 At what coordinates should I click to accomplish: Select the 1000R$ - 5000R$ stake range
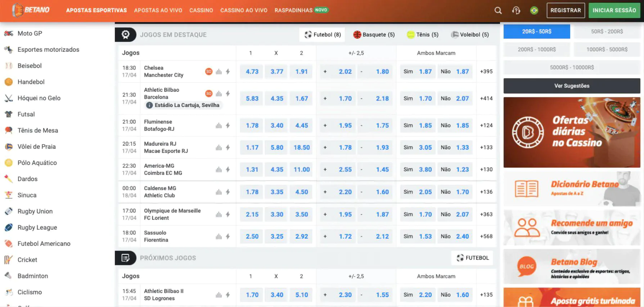[x=607, y=50]
